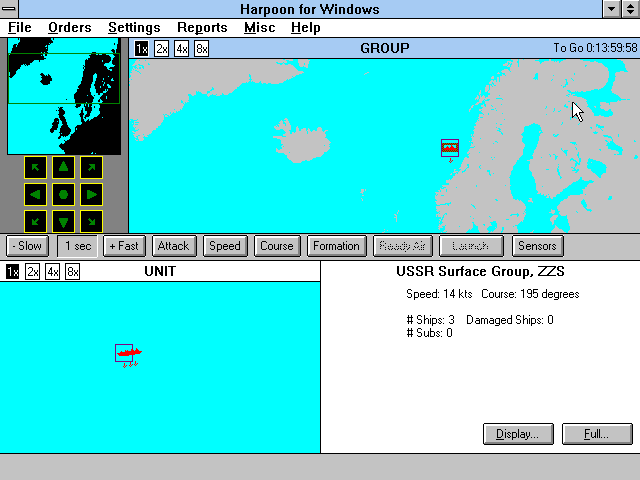Screen dimensions: 640x480
Task: Set Unit window zoom to 1x
Action: [12, 272]
